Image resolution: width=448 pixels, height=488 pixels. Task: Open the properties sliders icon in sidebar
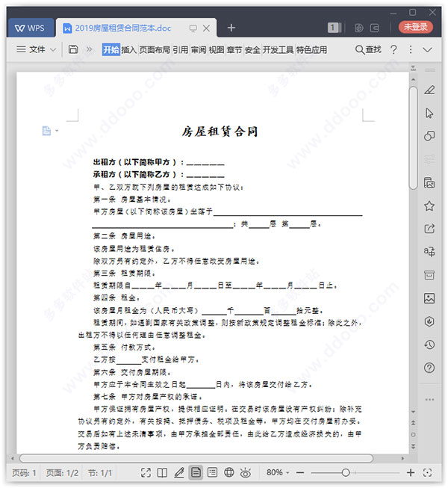[429, 159]
